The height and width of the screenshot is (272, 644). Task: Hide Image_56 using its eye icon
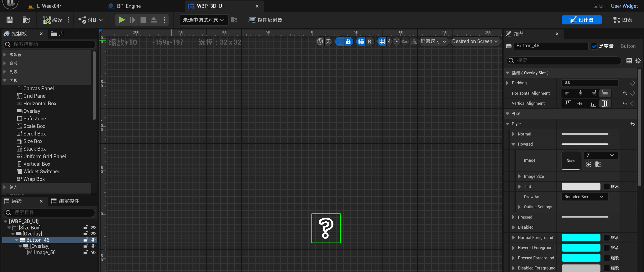coord(93,252)
